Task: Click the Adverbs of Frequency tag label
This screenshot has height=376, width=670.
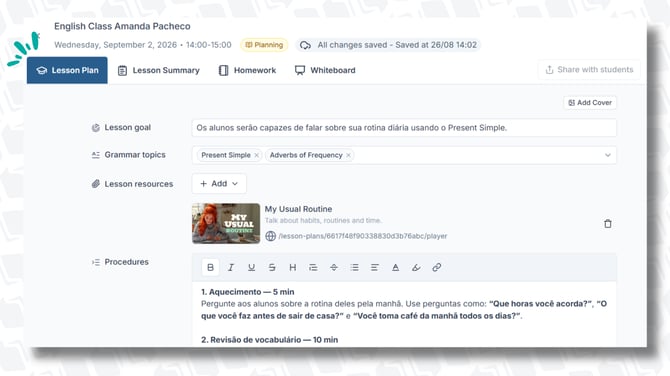Action: (306, 155)
